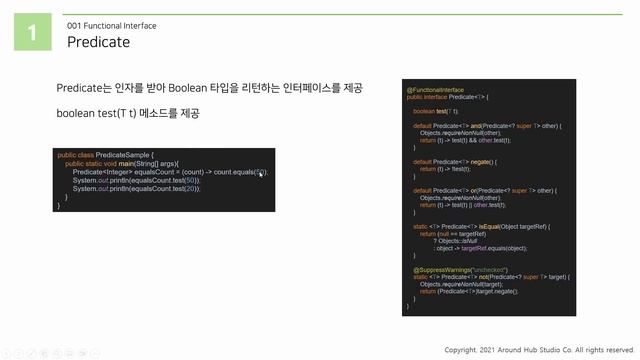Click the 'boolean test(T t);' declaration
This screenshot has height=360, width=640.
436,111
